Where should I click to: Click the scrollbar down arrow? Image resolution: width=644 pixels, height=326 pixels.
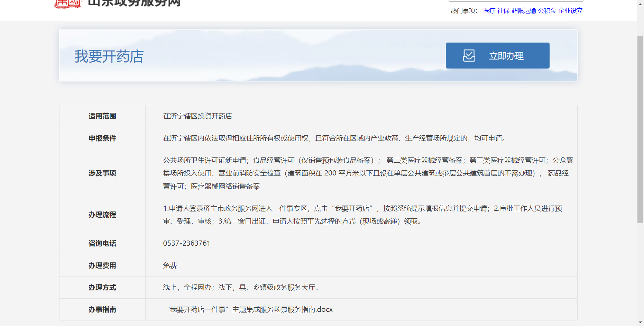tap(640, 322)
